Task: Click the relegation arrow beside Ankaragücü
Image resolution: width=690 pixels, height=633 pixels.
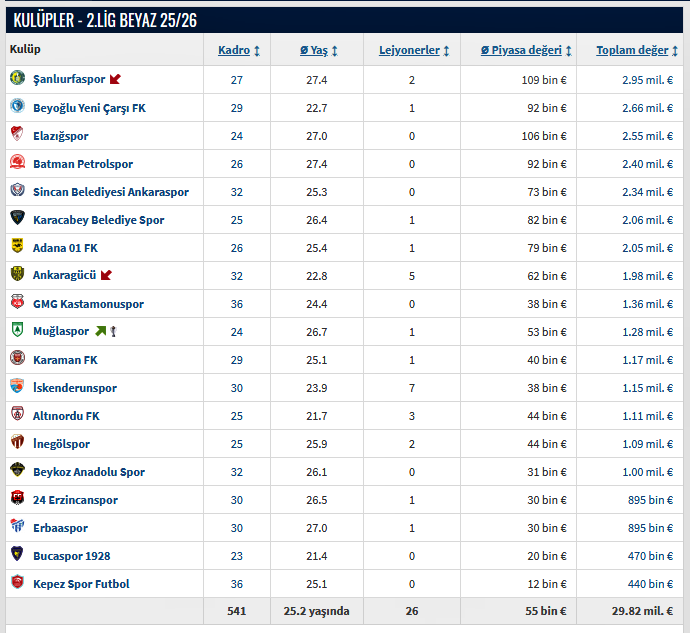Action: pos(106,275)
